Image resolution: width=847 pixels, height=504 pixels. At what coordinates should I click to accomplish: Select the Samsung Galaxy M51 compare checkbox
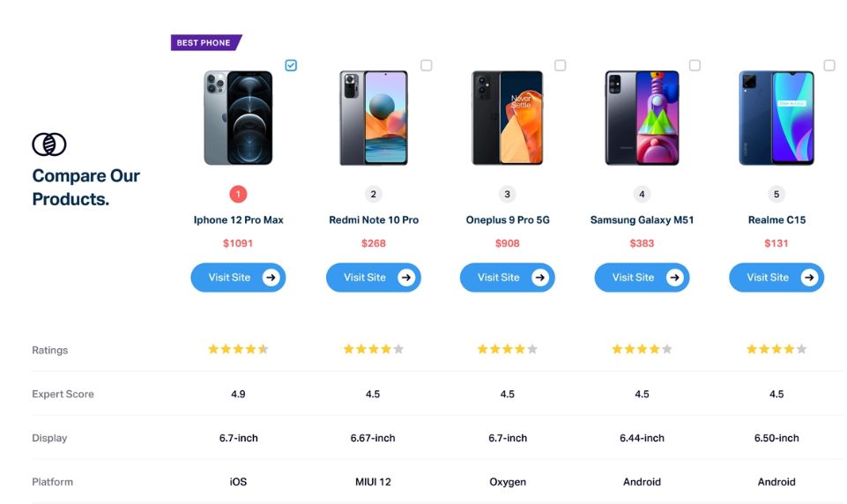coord(695,65)
